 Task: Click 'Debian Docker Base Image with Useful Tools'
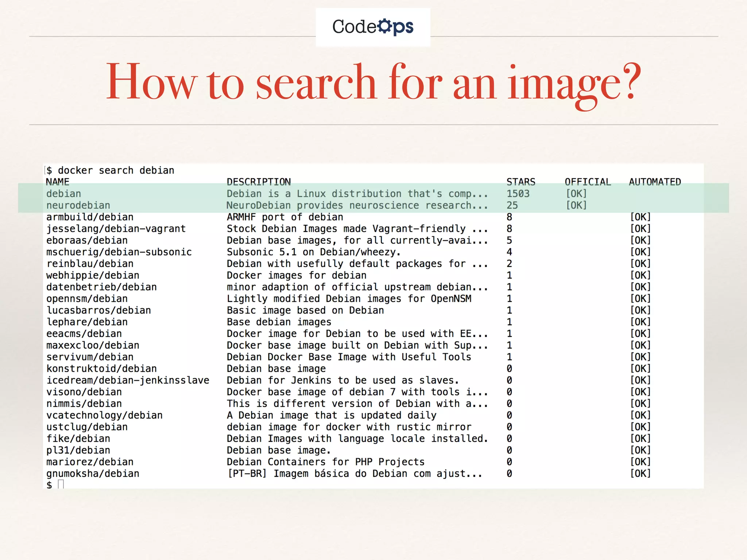349,357
